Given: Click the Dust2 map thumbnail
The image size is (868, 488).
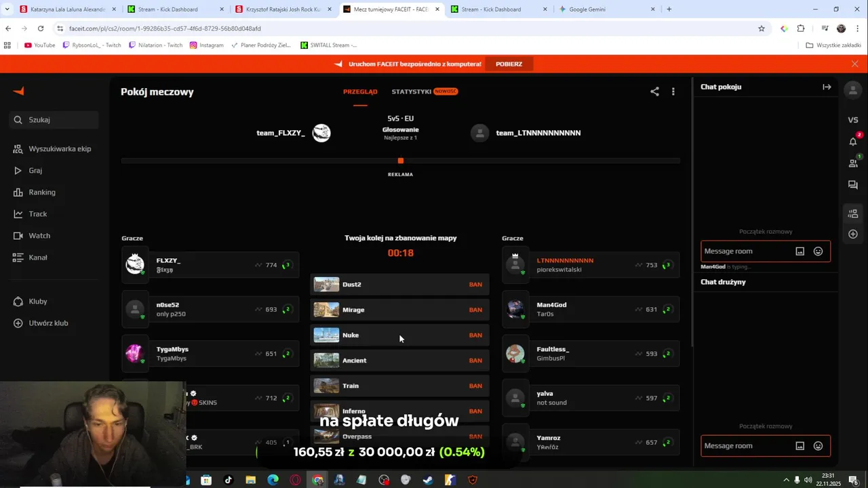Looking at the screenshot, I should (326, 285).
